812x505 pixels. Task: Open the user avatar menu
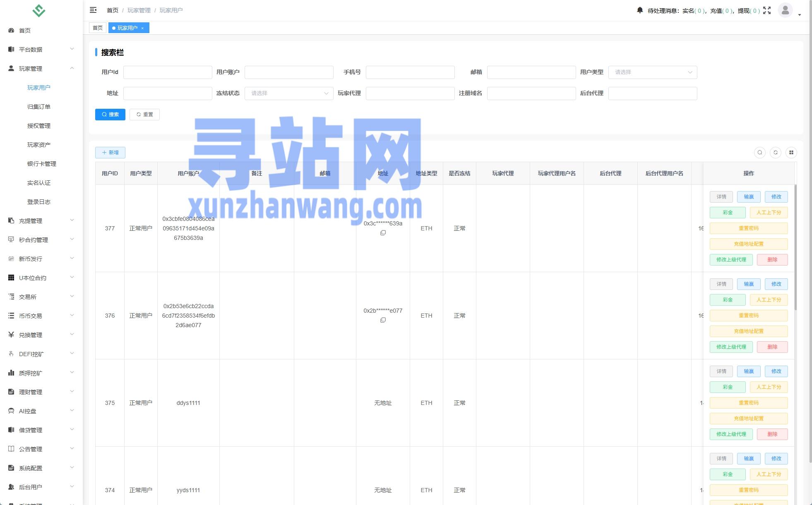tap(785, 10)
